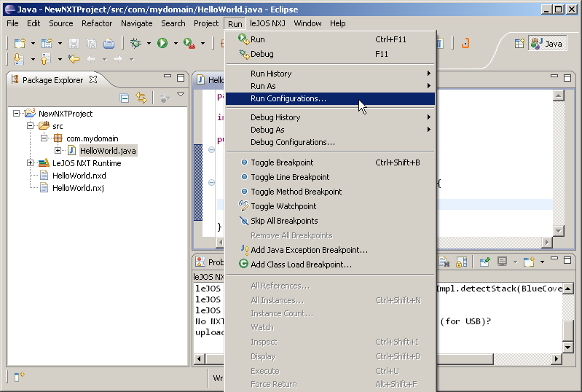Image resolution: width=582 pixels, height=392 pixels.
Task: Open the Run History submenu
Action: point(331,74)
